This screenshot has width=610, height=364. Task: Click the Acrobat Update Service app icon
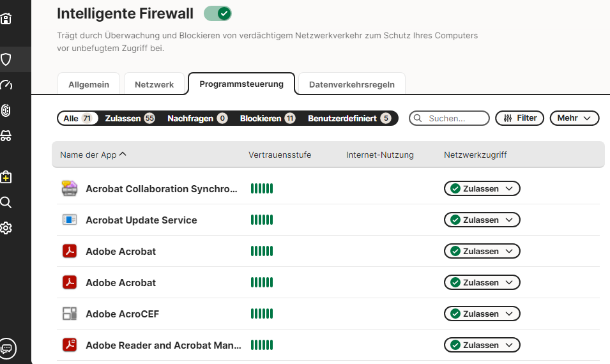click(69, 220)
